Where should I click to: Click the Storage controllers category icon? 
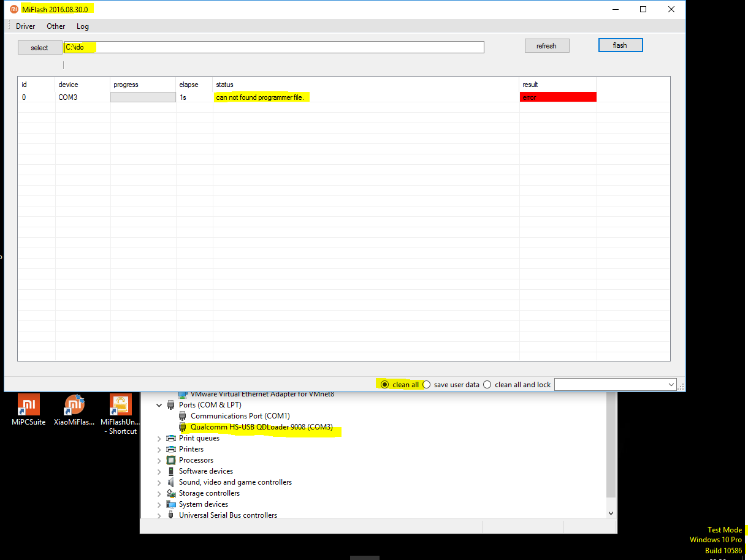pyautogui.click(x=171, y=493)
